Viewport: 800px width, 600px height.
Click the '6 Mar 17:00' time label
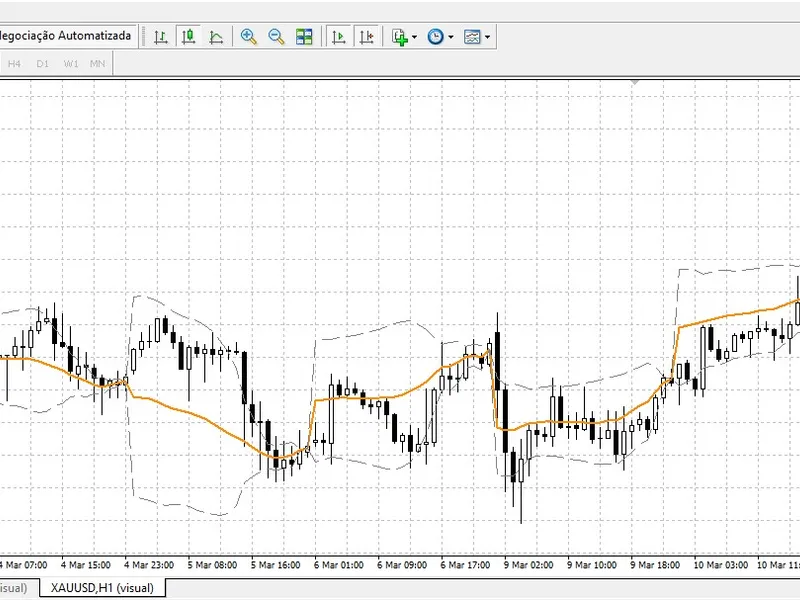point(465,565)
